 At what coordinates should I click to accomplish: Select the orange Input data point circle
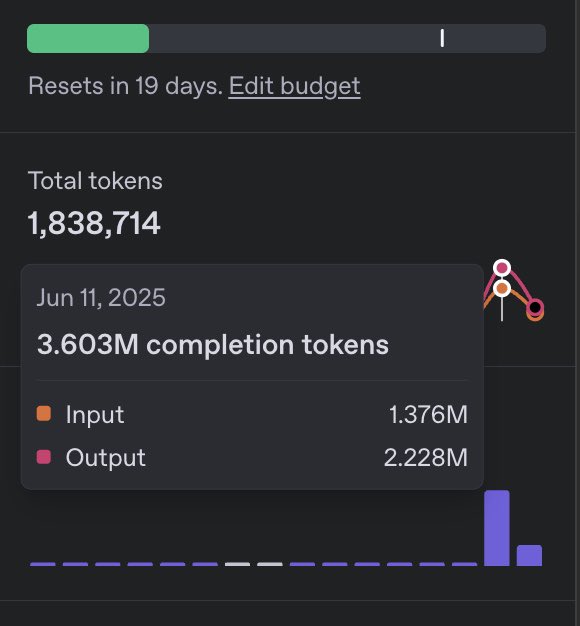(502, 288)
